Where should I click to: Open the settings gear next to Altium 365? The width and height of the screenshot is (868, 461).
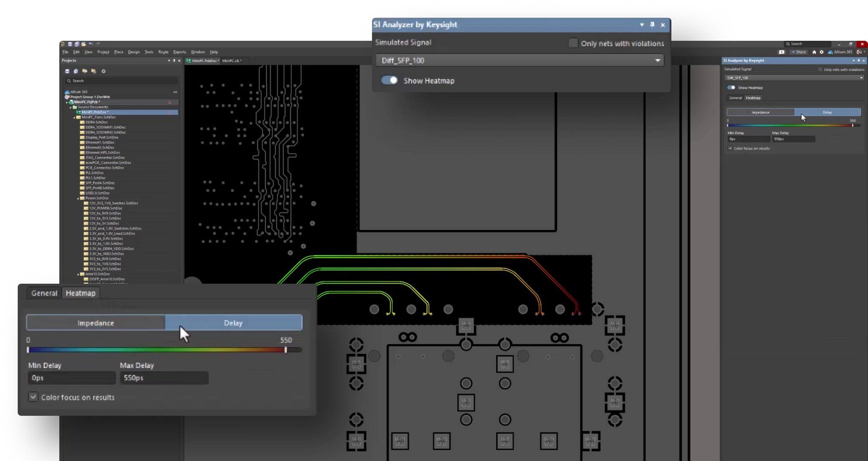(821, 52)
